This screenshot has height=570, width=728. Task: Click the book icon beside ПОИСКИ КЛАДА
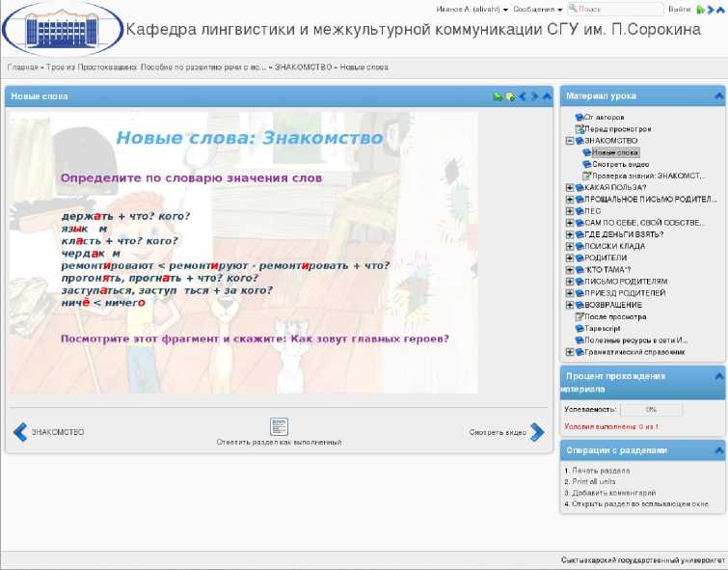tap(579, 246)
